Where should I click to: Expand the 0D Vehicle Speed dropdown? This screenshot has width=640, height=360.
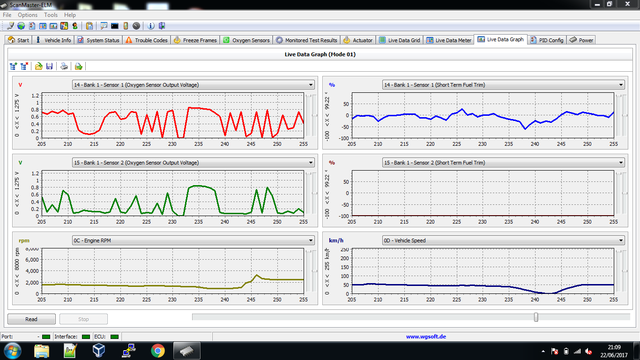point(621,240)
